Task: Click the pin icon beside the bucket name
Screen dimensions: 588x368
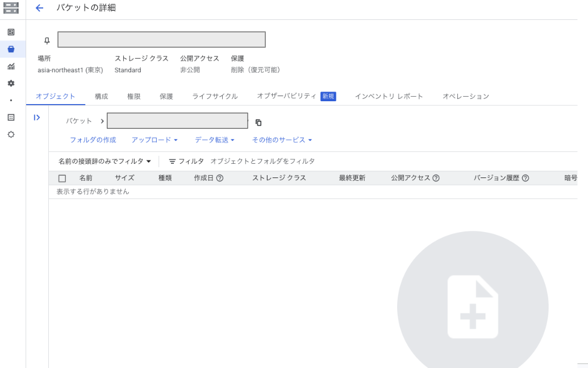Action: pyautogui.click(x=47, y=40)
